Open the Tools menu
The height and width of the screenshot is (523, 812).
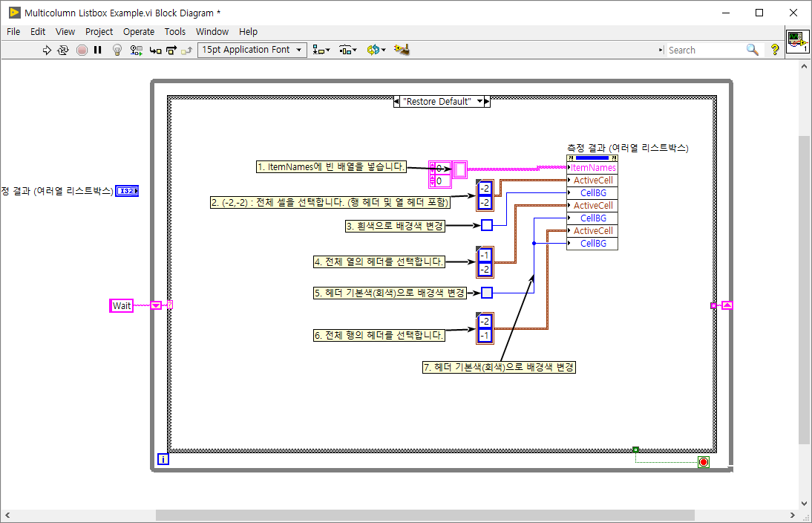175,32
